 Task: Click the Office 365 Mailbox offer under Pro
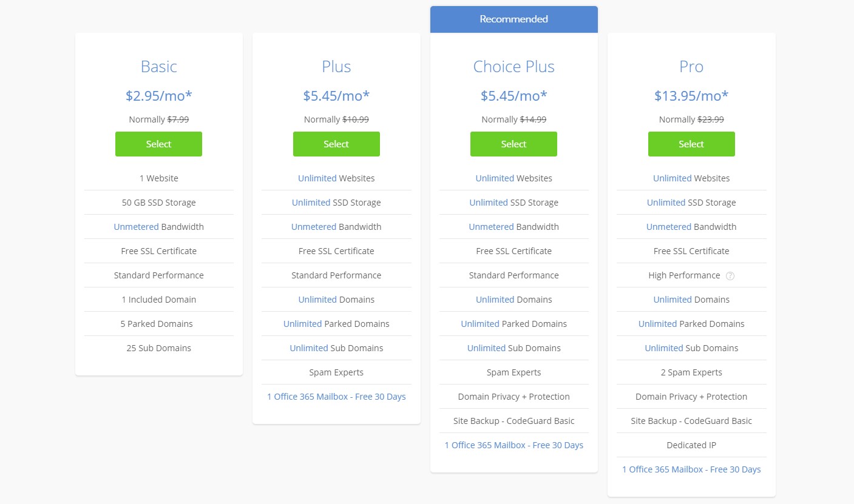(x=691, y=469)
